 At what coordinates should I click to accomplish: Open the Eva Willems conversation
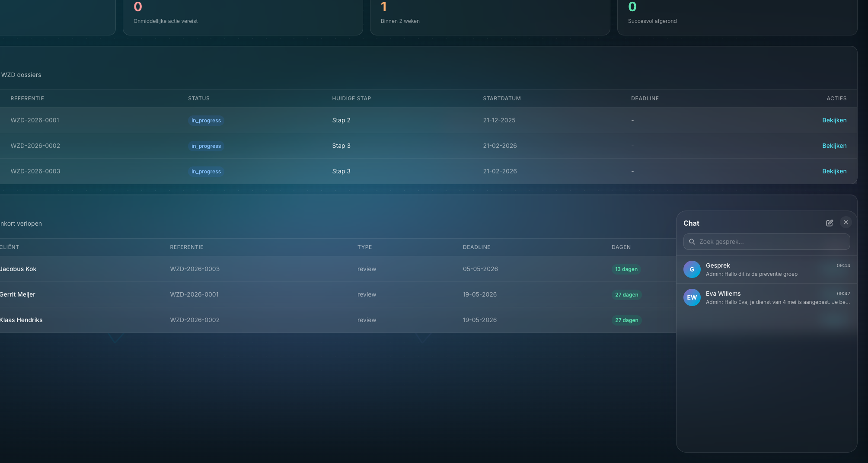pyautogui.click(x=766, y=297)
